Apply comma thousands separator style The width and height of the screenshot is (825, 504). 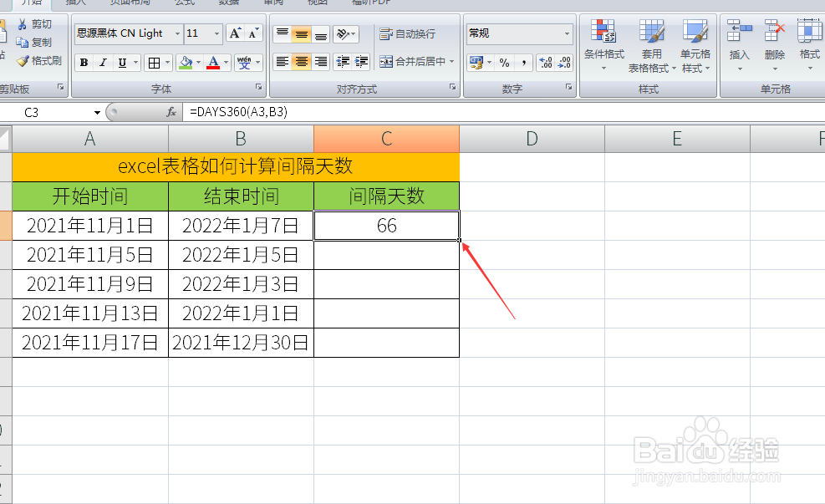(x=523, y=64)
